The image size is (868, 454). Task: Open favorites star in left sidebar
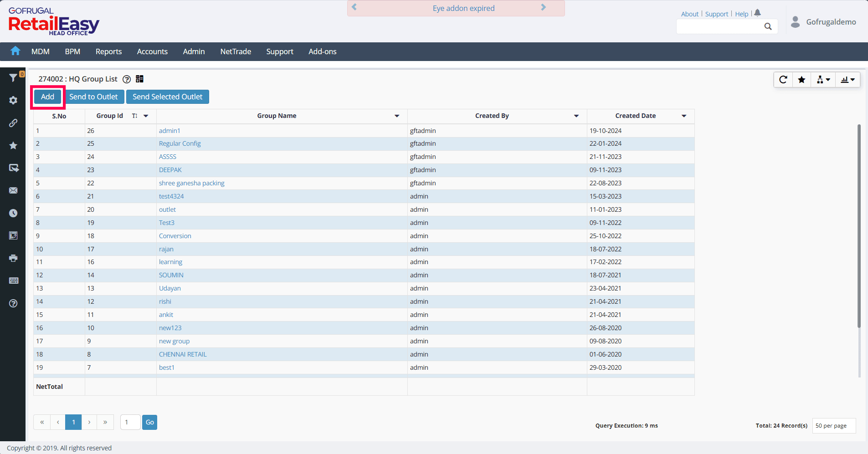tap(13, 145)
